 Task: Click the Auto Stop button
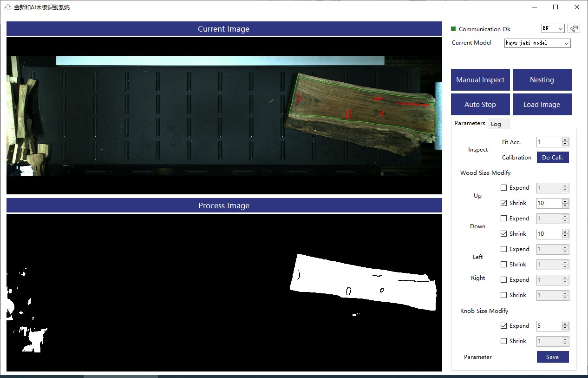pos(480,105)
